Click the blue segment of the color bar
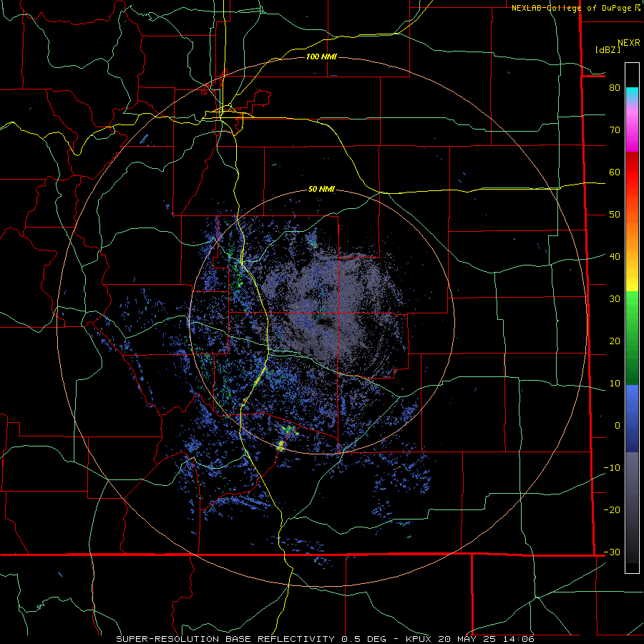Image resolution: width=644 pixels, height=644 pixels. 632,418
